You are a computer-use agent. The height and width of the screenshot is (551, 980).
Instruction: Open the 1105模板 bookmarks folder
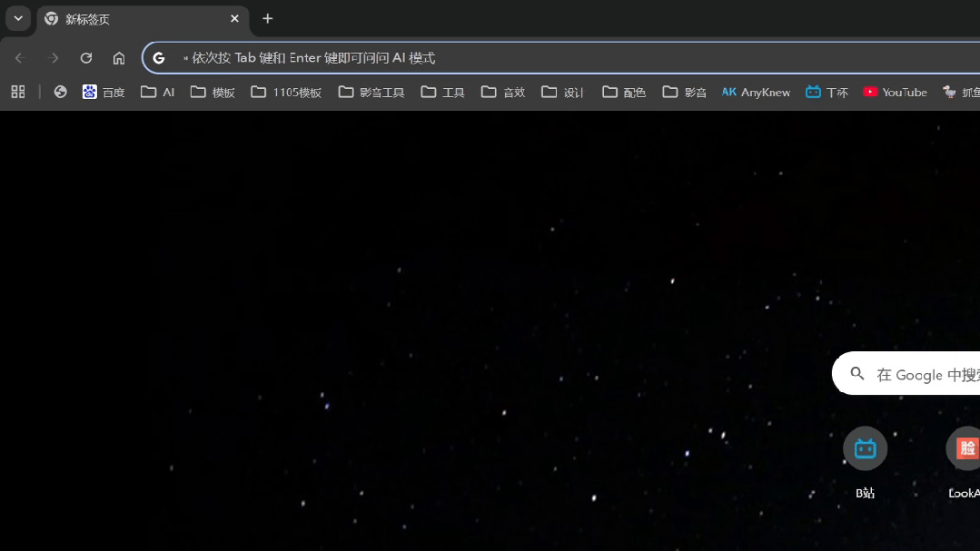click(x=285, y=92)
